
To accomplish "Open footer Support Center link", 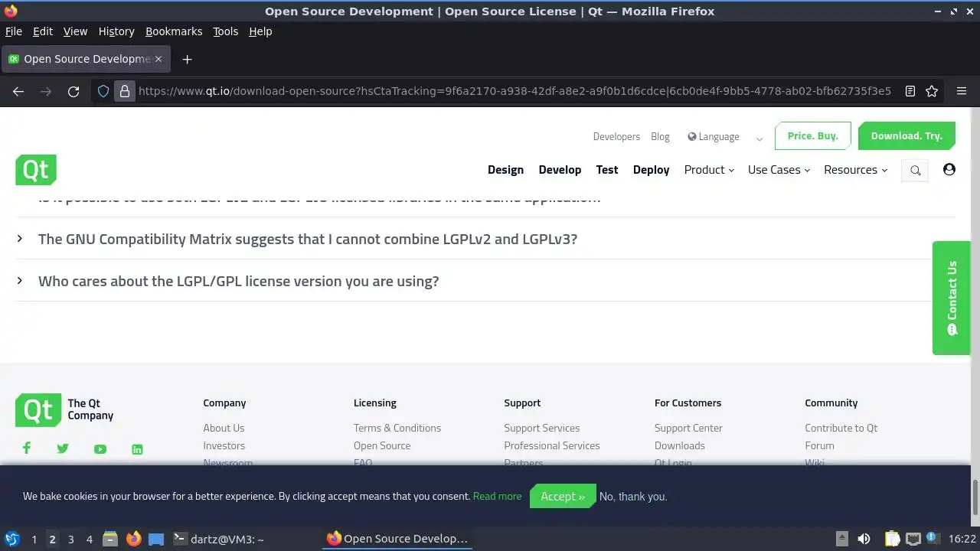I will [688, 428].
